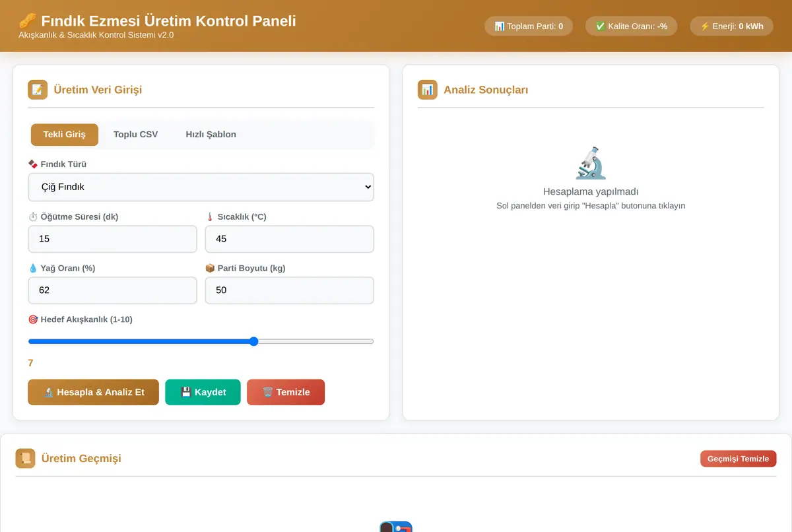The height and width of the screenshot is (532, 792).
Task: Click the Geçmişi Temizle button
Action: pos(738,459)
